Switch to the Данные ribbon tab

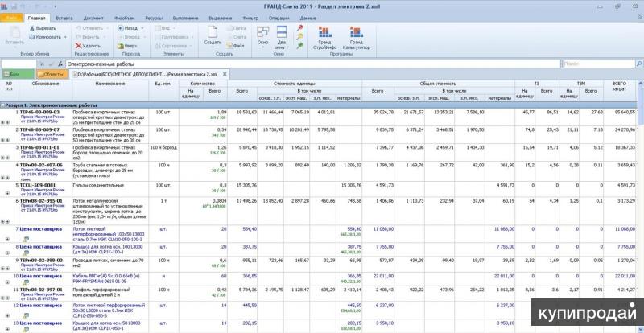(x=308, y=18)
